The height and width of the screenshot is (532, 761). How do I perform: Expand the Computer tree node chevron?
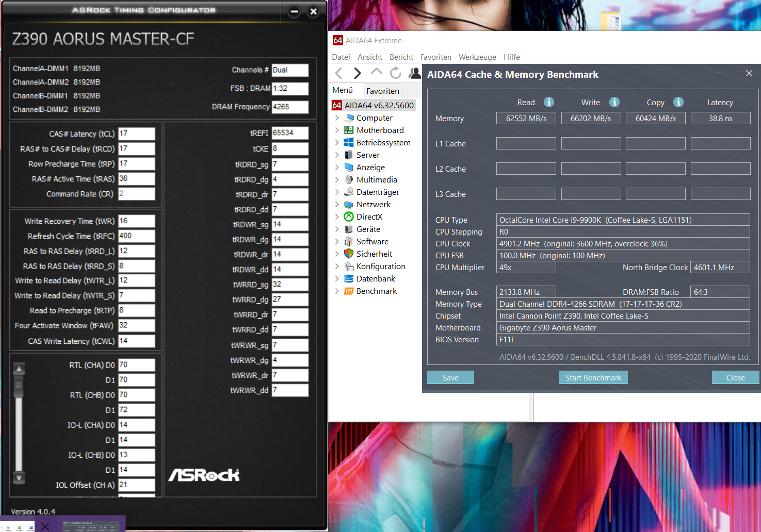(337, 118)
